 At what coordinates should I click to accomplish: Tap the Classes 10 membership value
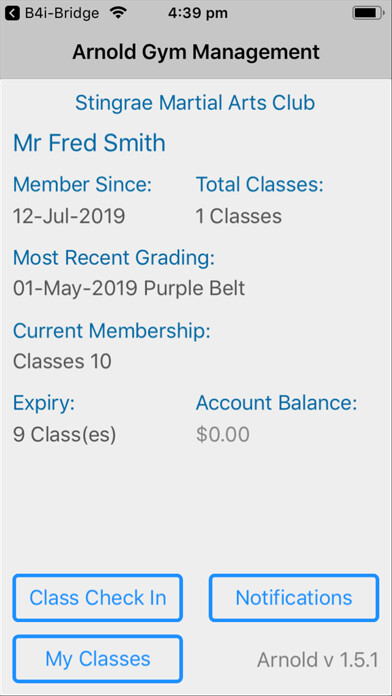coord(62,361)
